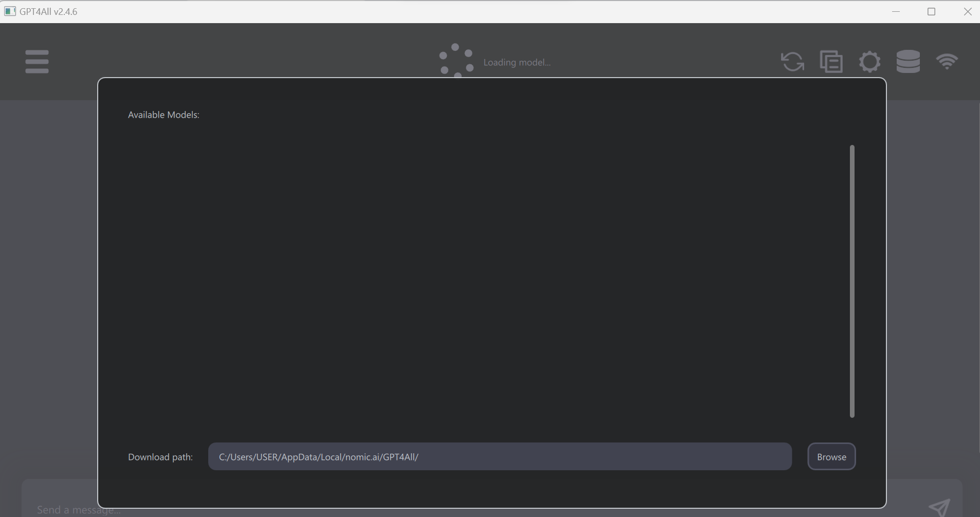Maximize the GPT4All window
The height and width of the screenshot is (517, 980).
[932, 11]
